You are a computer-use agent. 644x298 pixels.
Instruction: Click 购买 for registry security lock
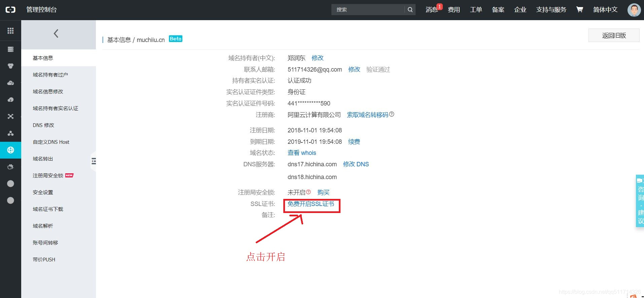point(323,192)
